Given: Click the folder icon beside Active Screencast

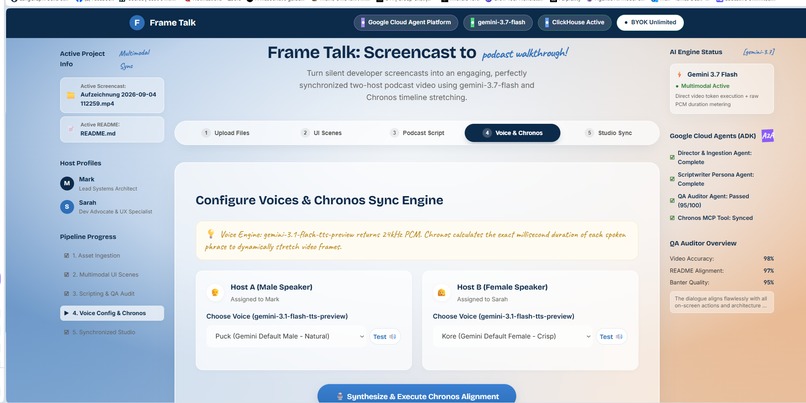Looking at the screenshot, I should coord(70,95).
